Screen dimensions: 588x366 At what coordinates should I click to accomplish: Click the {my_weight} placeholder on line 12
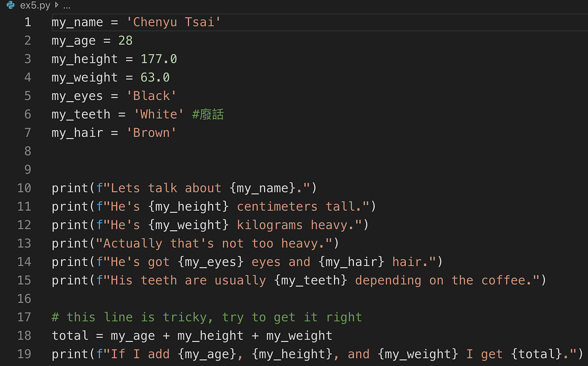(190, 224)
